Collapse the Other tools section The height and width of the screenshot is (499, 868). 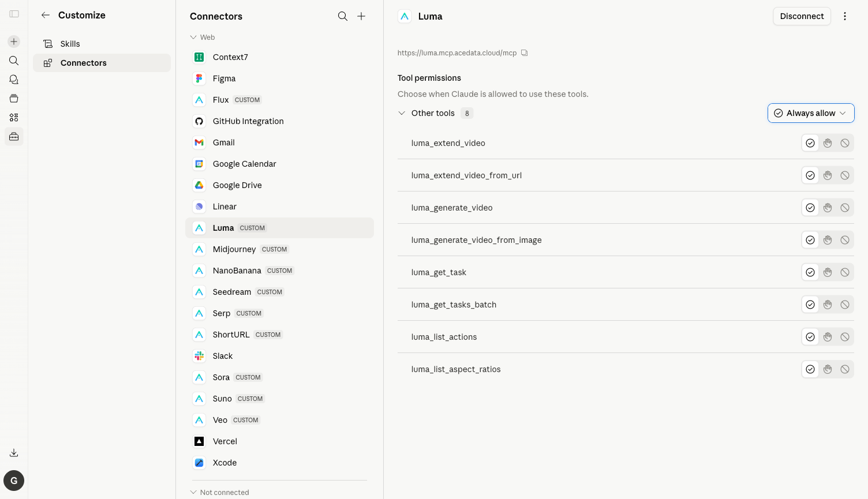[402, 113]
